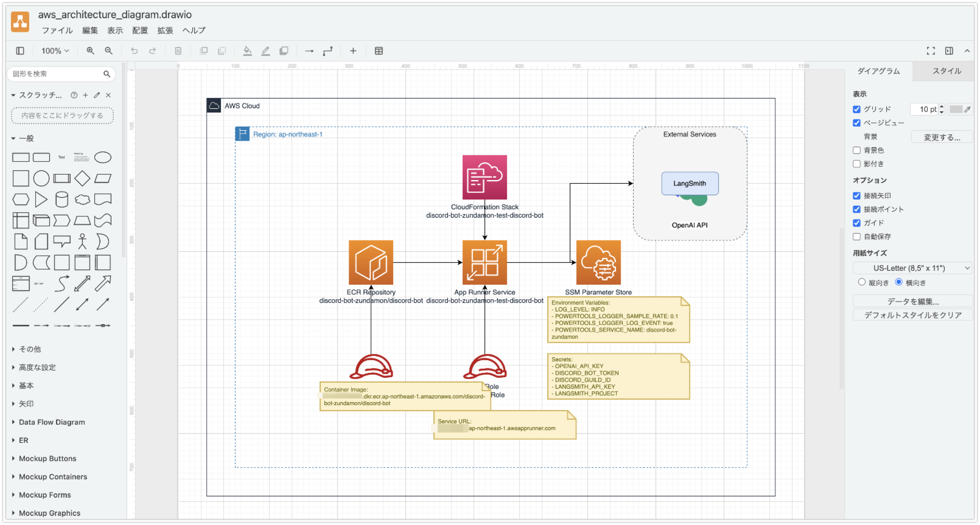Select the App Runner Service icon
Screen dimensions: 980x525
point(484,262)
